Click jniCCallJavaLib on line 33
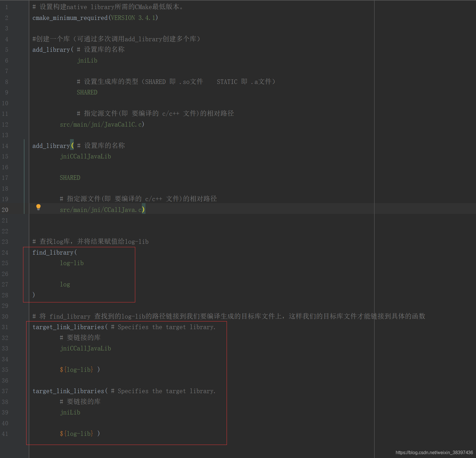Image resolution: width=476 pixels, height=458 pixels. click(85, 348)
